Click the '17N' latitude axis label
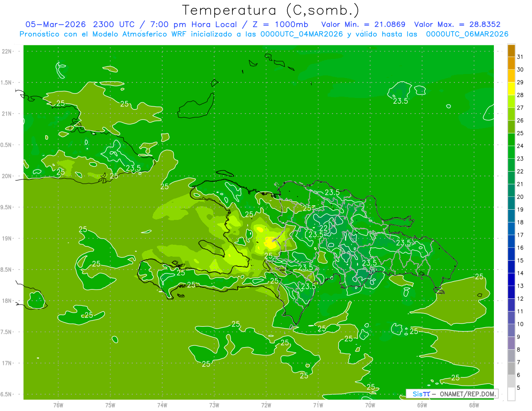The width and height of the screenshot is (532, 411). coord(8,363)
